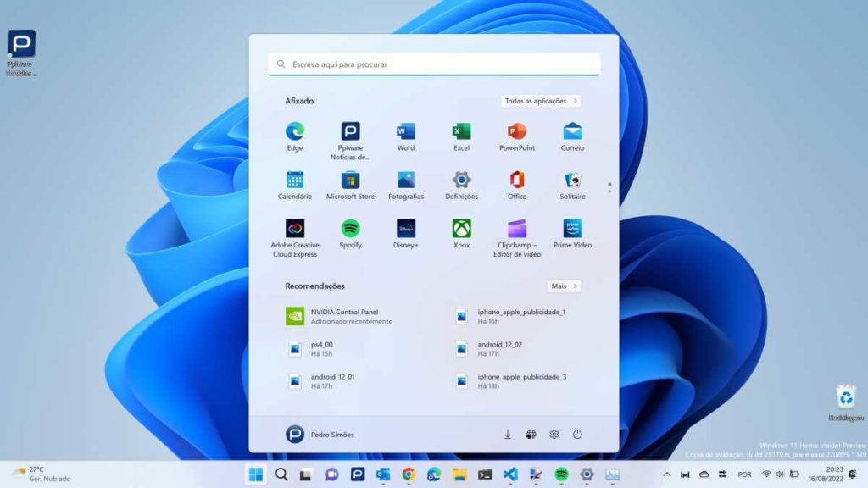Open Spotify from pinned apps

coord(350,234)
